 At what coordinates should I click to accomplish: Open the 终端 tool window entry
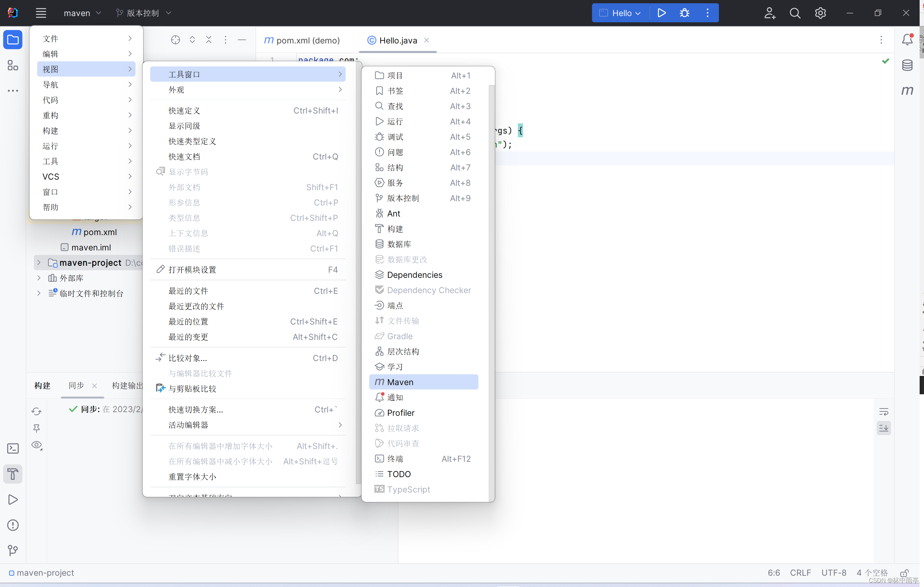tap(424, 459)
